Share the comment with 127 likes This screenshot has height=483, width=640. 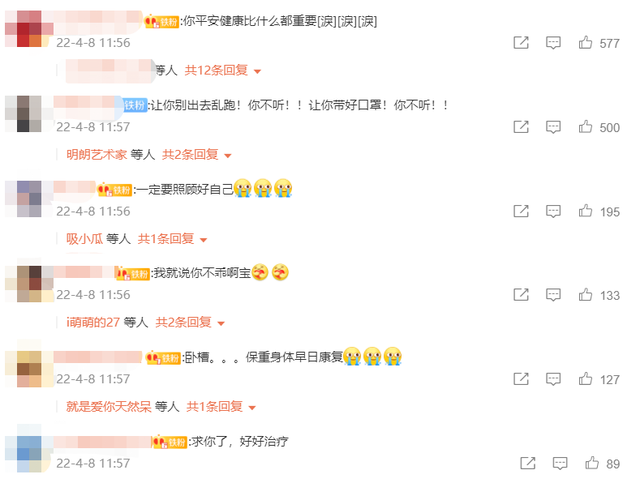click(x=521, y=379)
